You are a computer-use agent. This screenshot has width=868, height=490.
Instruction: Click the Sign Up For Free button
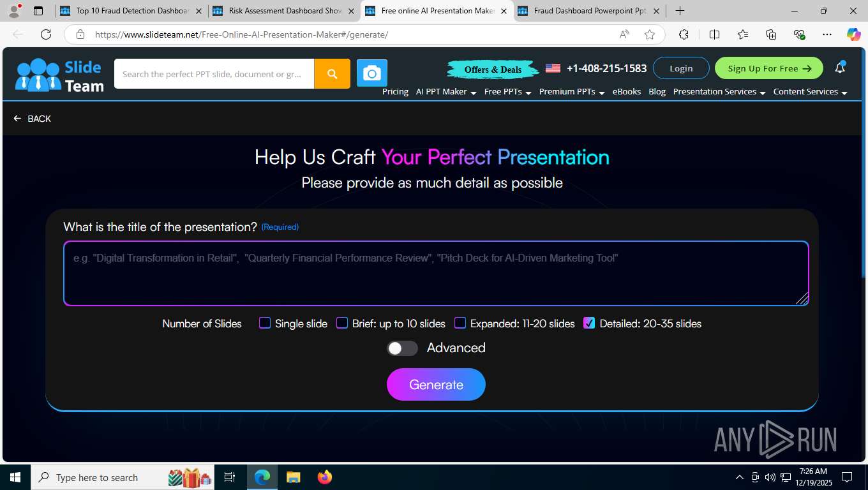point(769,68)
